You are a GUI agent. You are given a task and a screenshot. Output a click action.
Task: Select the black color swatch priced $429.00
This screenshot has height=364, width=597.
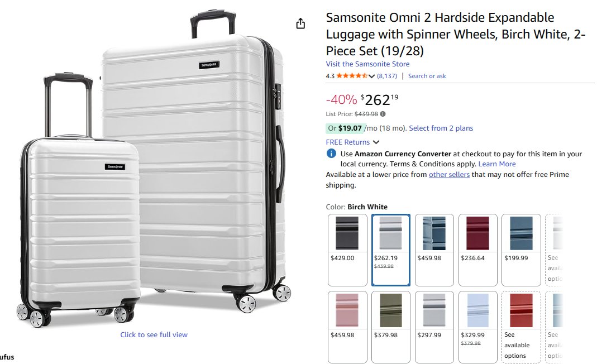(x=347, y=249)
